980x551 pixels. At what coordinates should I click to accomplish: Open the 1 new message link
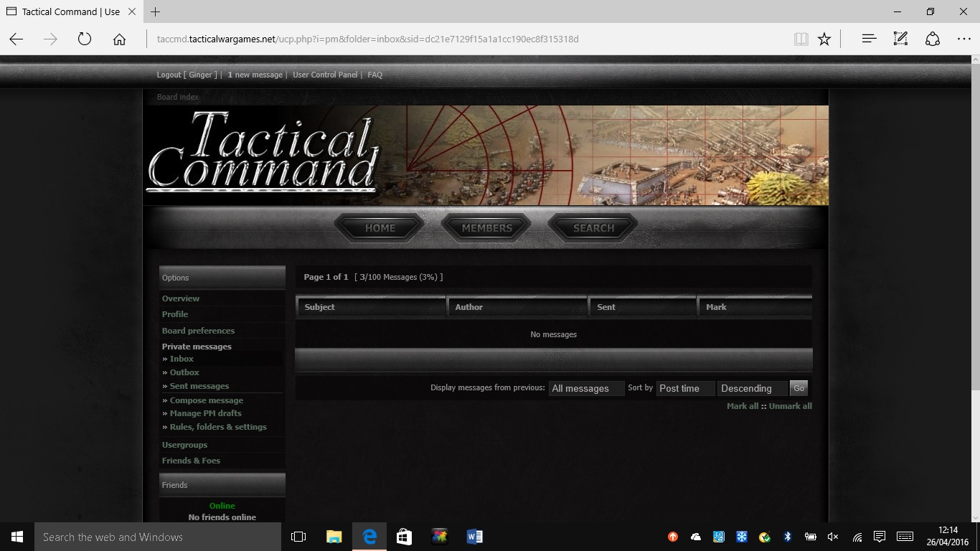tap(255, 75)
